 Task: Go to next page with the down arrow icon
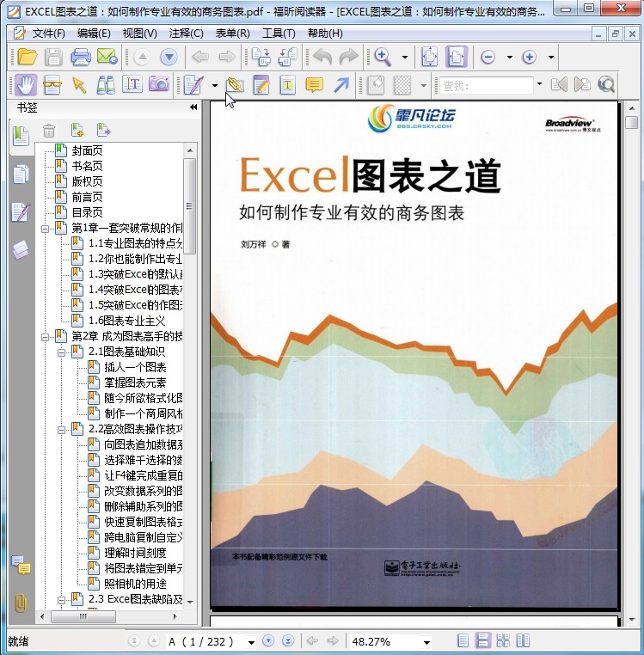click(169, 57)
